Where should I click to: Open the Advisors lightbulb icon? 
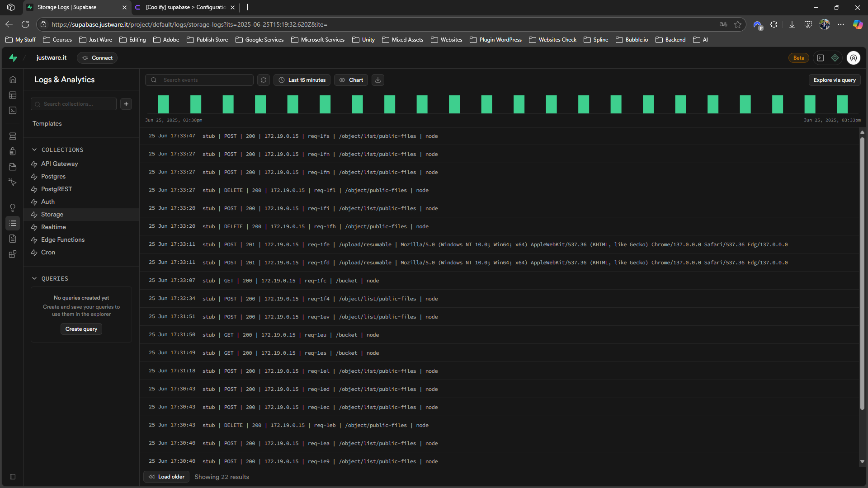tap(12, 207)
